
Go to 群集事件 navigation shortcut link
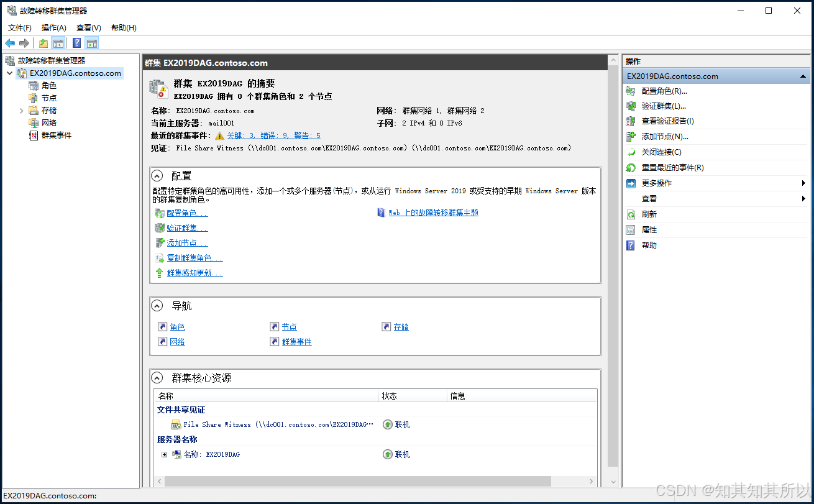pyautogui.click(x=296, y=342)
